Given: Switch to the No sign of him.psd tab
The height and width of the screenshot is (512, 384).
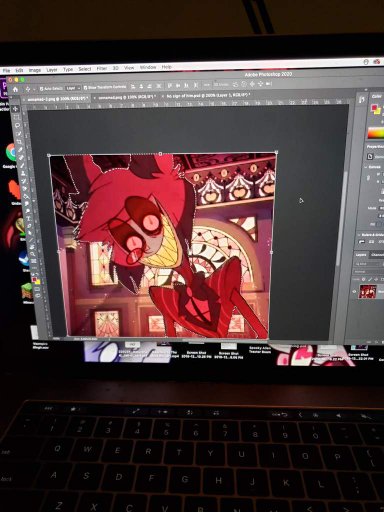Looking at the screenshot, I should pos(208,95).
